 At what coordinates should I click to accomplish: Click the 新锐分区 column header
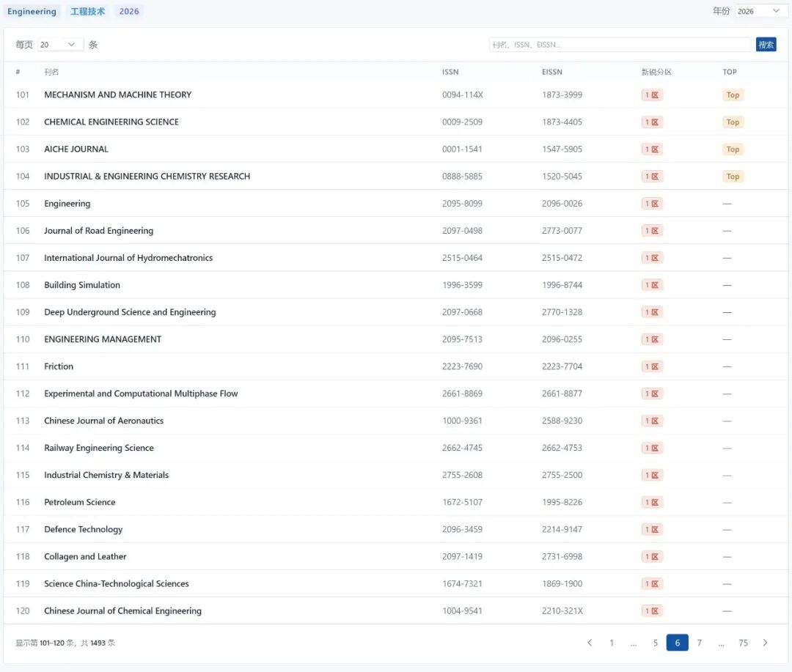click(656, 72)
